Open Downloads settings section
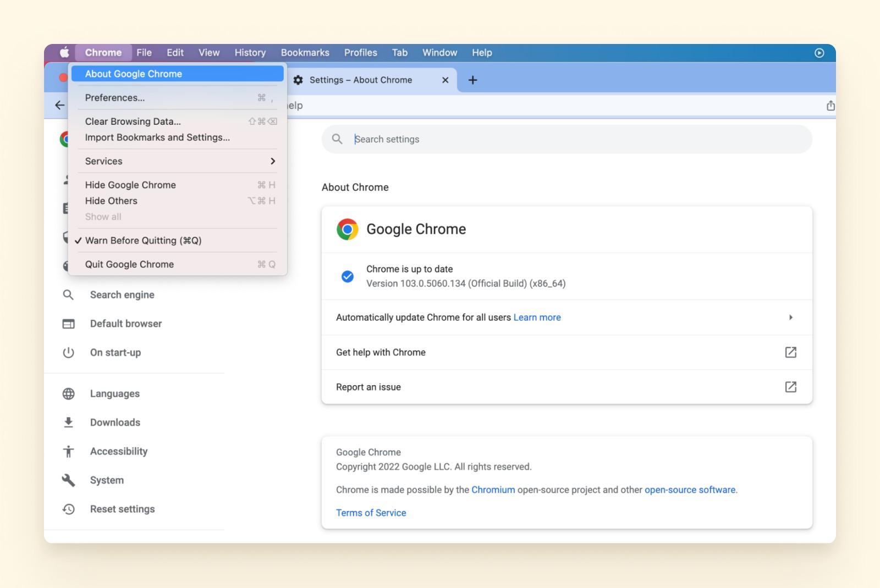880x588 pixels. [x=115, y=422]
